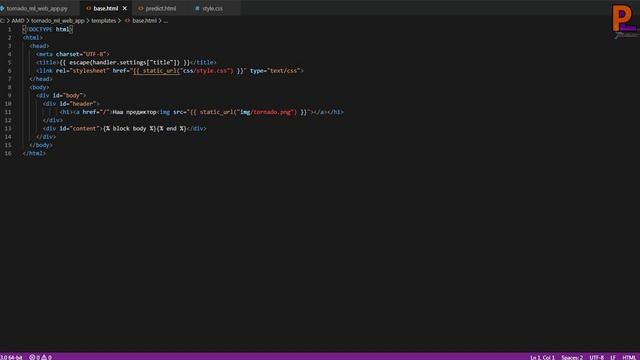The image size is (640, 360).
Task: Click line number 11 in the gutter
Action: pos(8,112)
